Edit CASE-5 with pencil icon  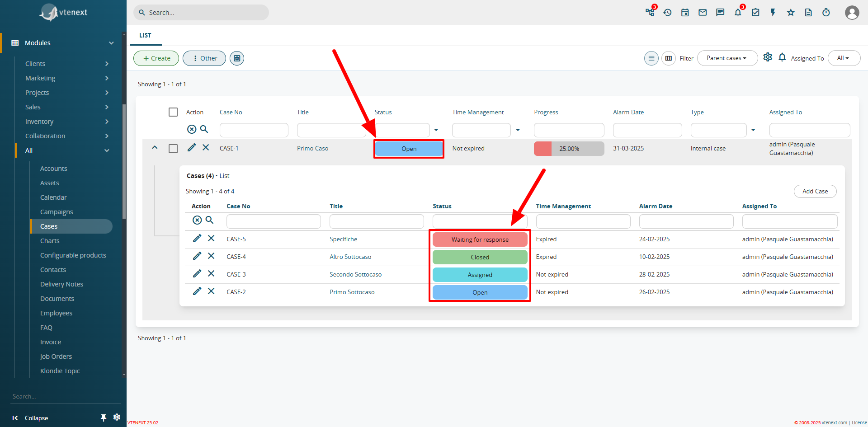[197, 238]
